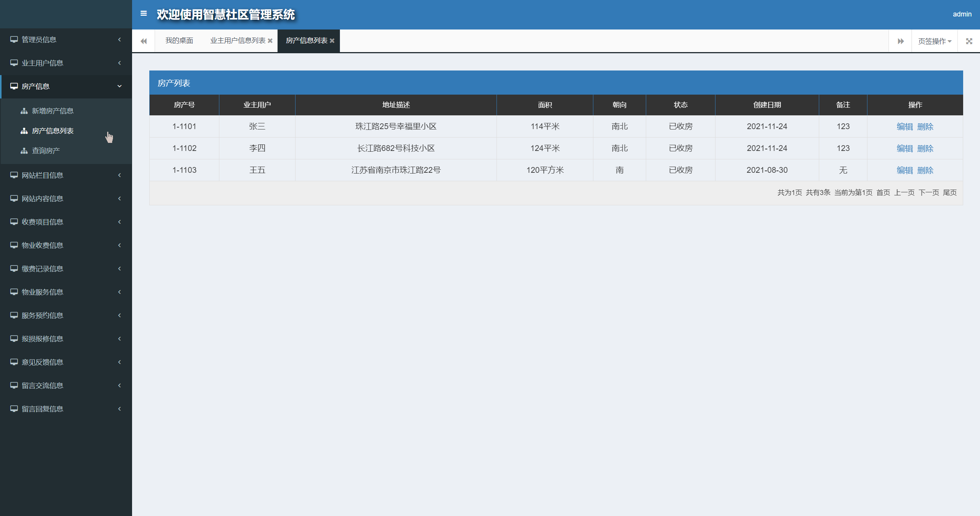Image resolution: width=980 pixels, height=516 pixels.
Task: Expand the 收费项目信息 menu chevron
Action: coord(119,222)
